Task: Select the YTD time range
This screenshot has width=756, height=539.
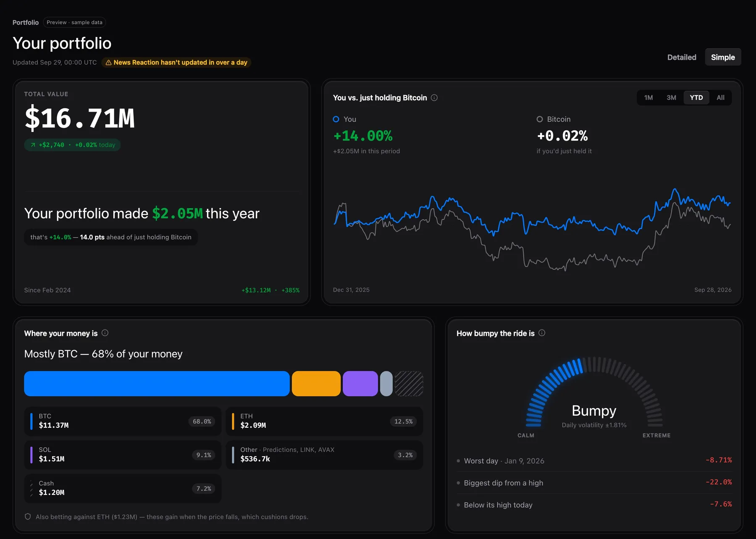Action: [x=696, y=97]
